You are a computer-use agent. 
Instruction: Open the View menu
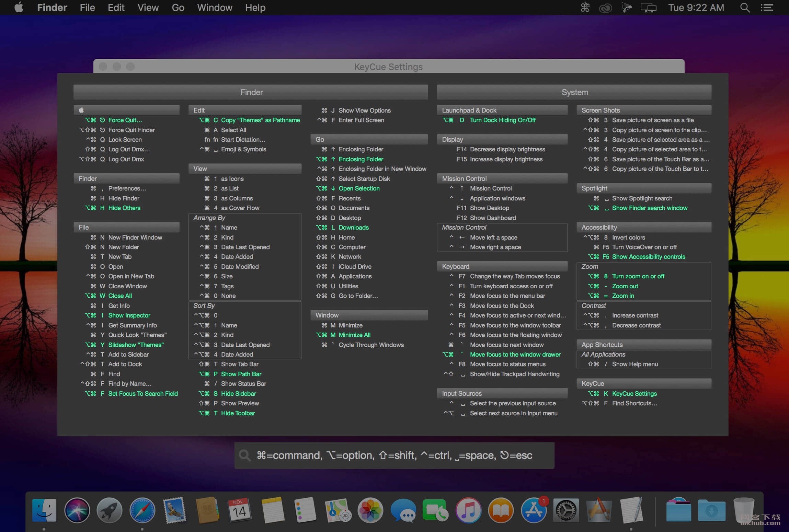coord(148,8)
